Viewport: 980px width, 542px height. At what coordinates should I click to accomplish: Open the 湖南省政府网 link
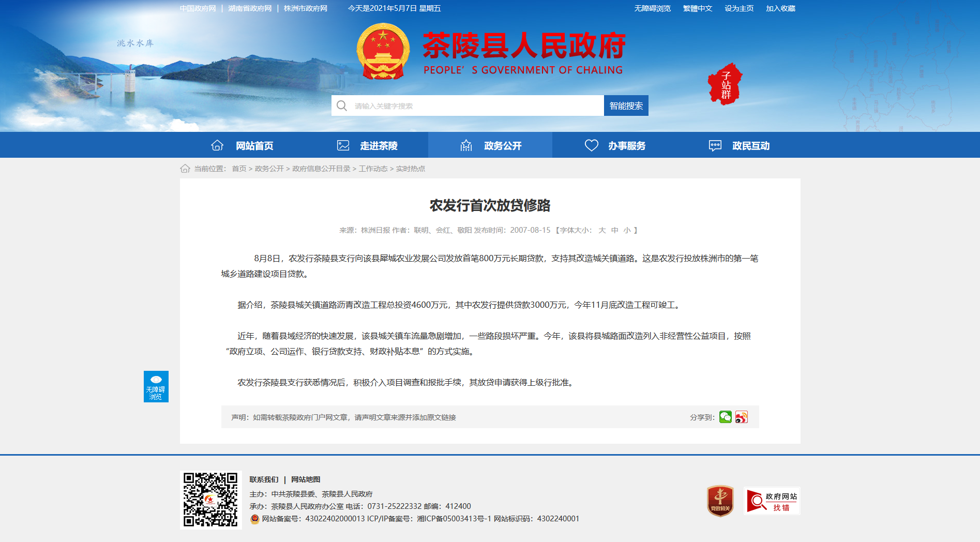point(250,8)
